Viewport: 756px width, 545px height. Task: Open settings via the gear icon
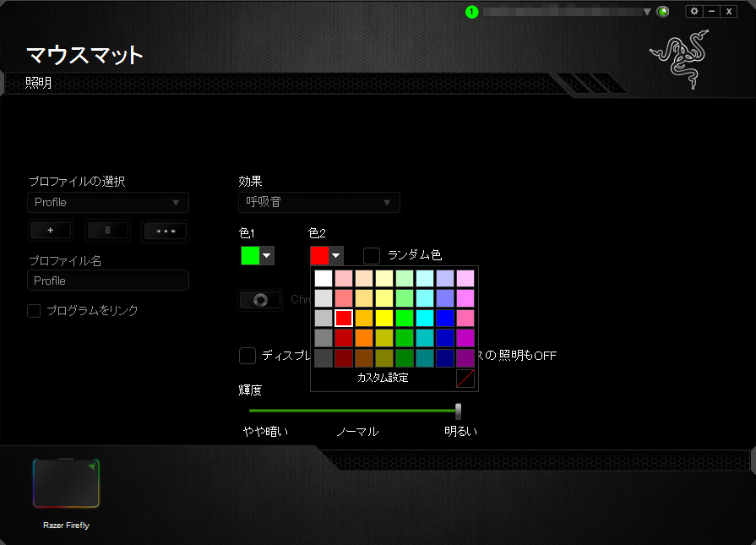(x=694, y=11)
